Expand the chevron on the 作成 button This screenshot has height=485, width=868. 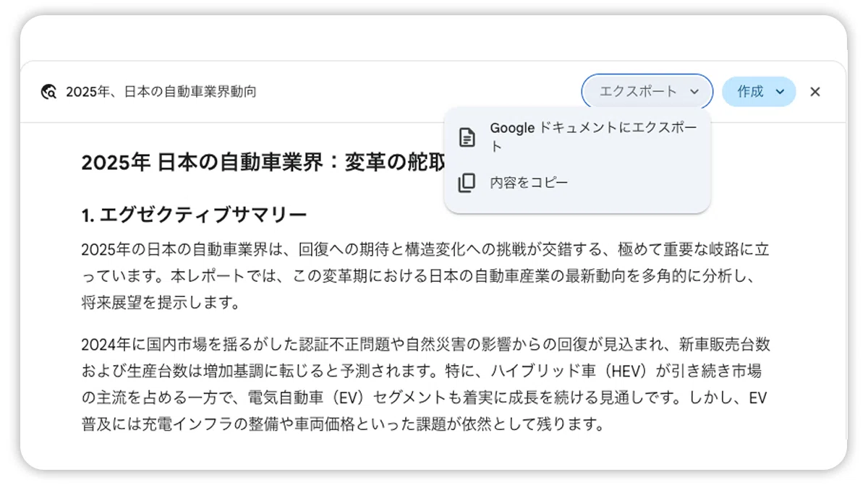(x=780, y=92)
